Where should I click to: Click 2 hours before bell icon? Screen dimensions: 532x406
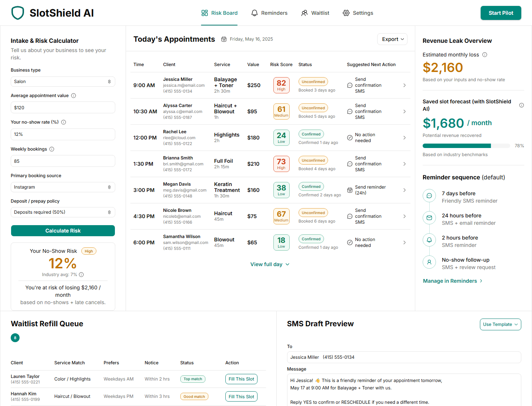(429, 240)
